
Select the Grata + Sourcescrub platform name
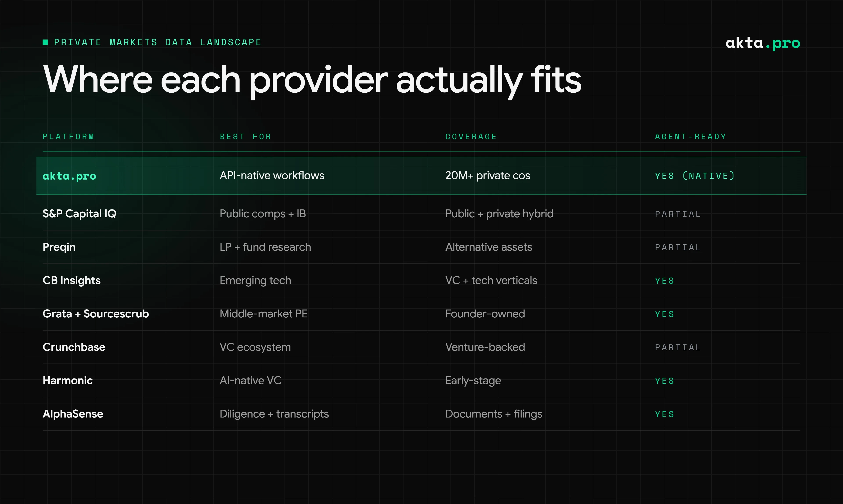click(x=96, y=313)
